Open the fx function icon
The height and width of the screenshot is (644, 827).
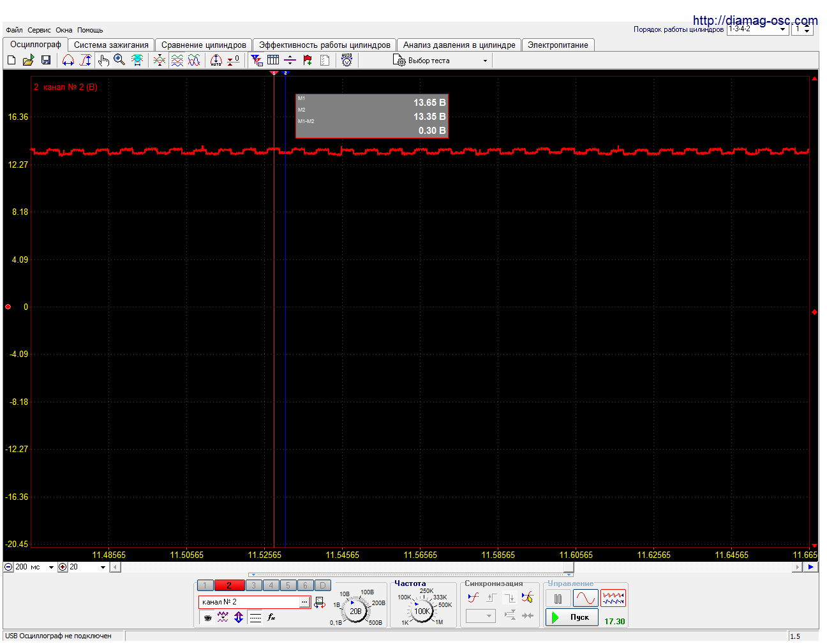(x=271, y=617)
